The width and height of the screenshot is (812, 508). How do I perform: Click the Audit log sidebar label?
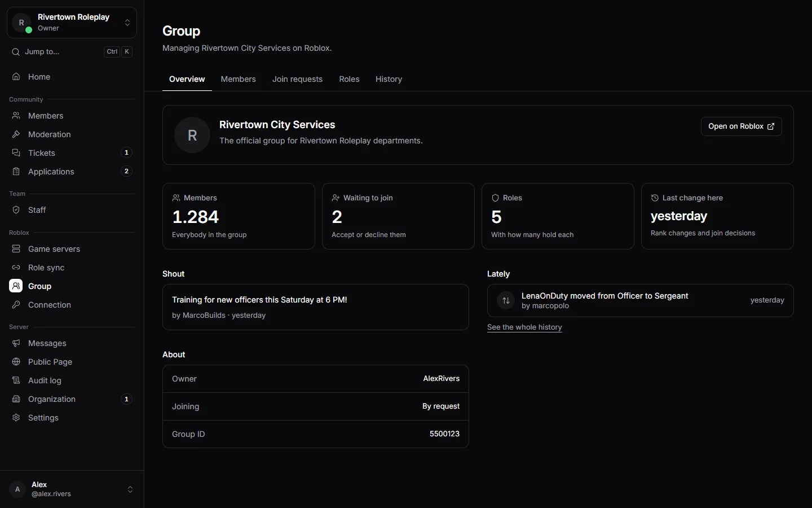click(45, 380)
